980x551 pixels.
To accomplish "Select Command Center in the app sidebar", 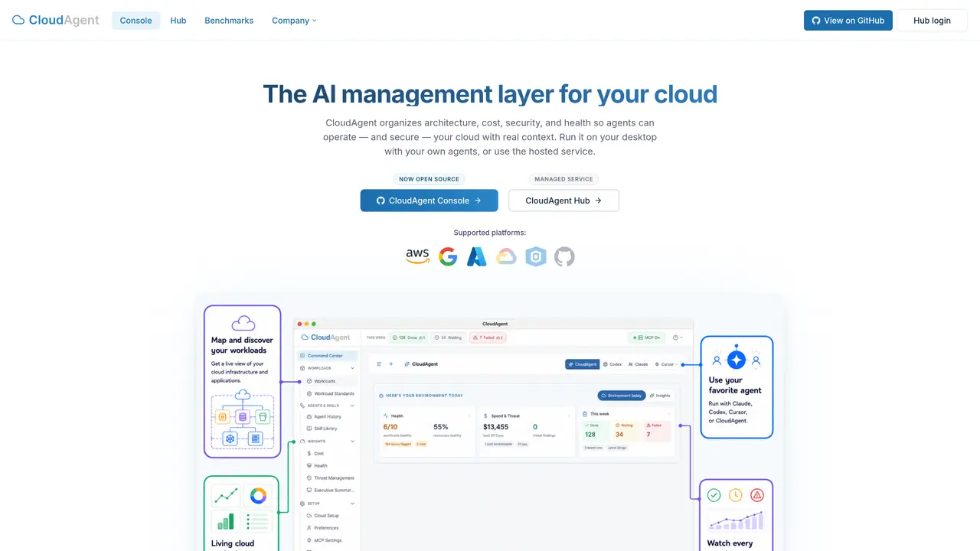I will click(327, 356).
